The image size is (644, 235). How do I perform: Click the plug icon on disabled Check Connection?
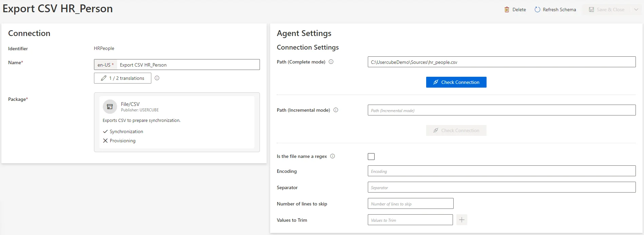(x=436, y=130)
